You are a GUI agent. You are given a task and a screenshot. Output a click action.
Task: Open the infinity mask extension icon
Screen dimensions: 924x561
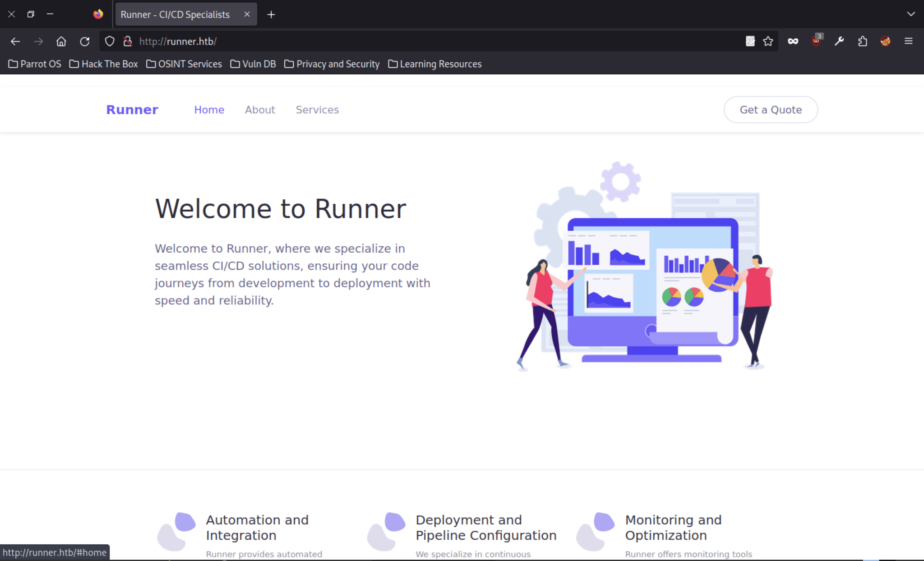[x=793, y=41]
